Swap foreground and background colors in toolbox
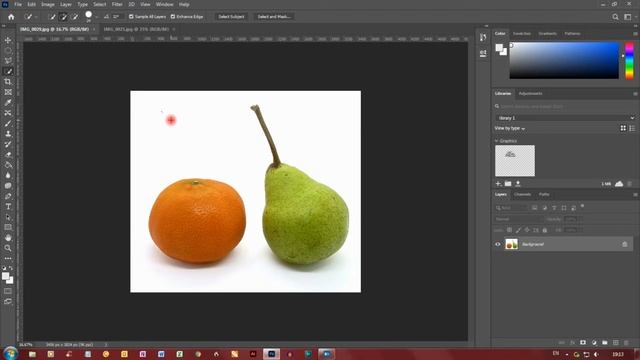The height and width of the screenshot is (360, 640). point(11,268)
